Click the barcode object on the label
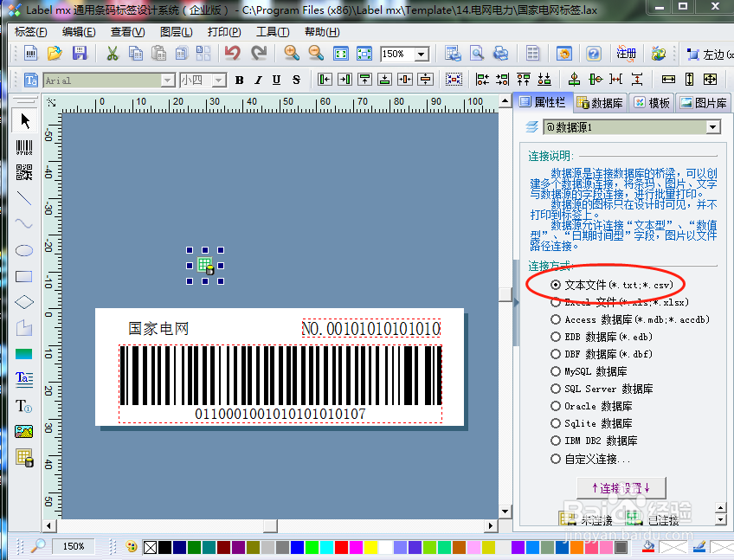 280,384
